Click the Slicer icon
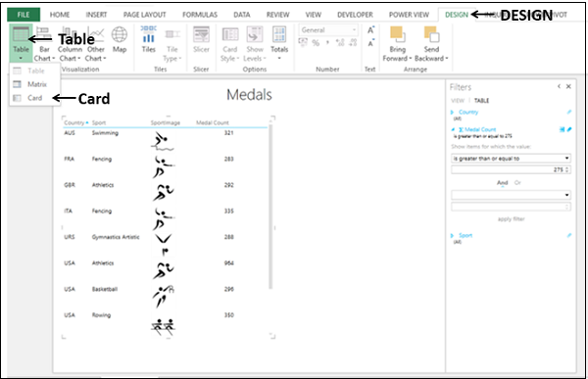Screen dimensions: 588x379 click(x=201, y=39)
